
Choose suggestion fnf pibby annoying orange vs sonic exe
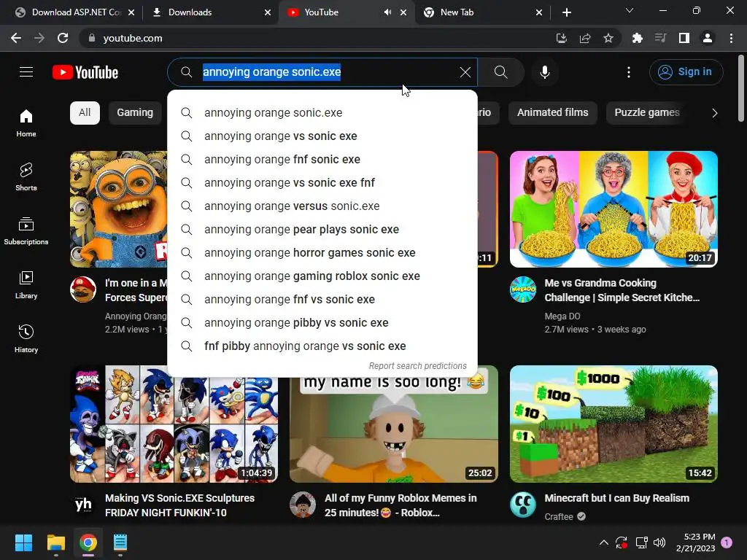322,346
